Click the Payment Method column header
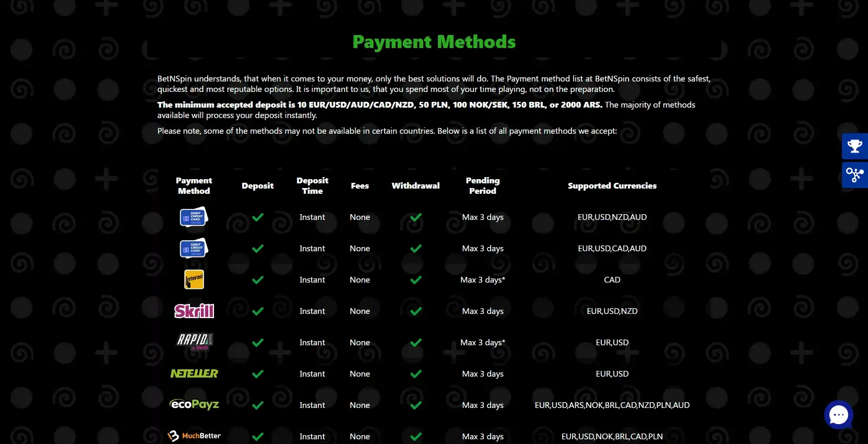Image resolution: width=868 pixels, height=444 pixels. (194, 185)
